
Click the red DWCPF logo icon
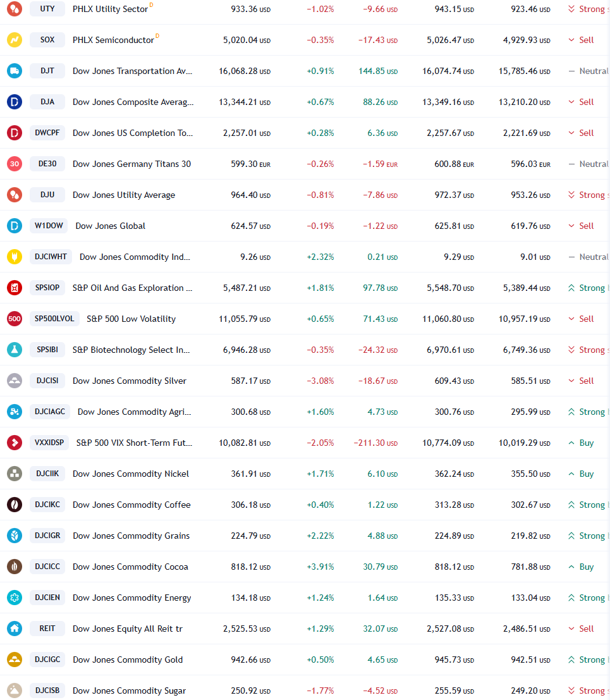(15, 133)
